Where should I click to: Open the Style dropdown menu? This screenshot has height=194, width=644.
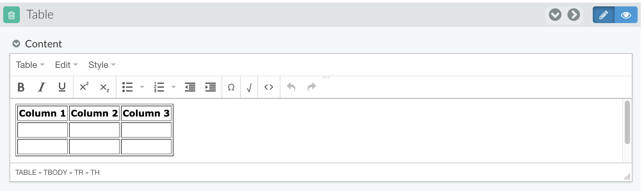click(102, 65)
